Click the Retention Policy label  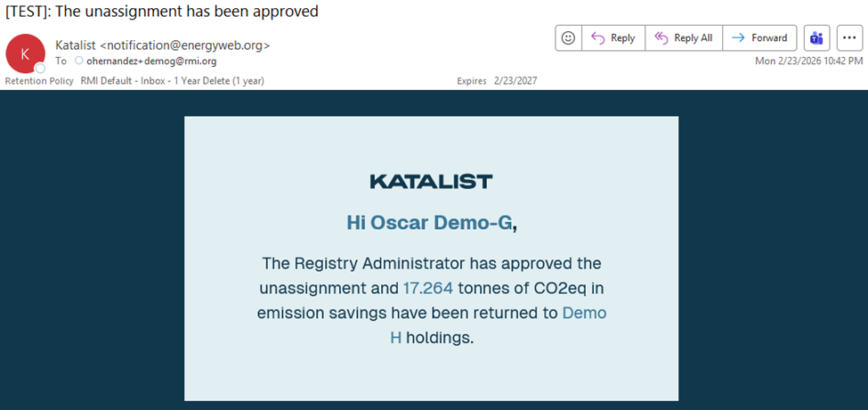pyautogui.click(x=39, y=81)
